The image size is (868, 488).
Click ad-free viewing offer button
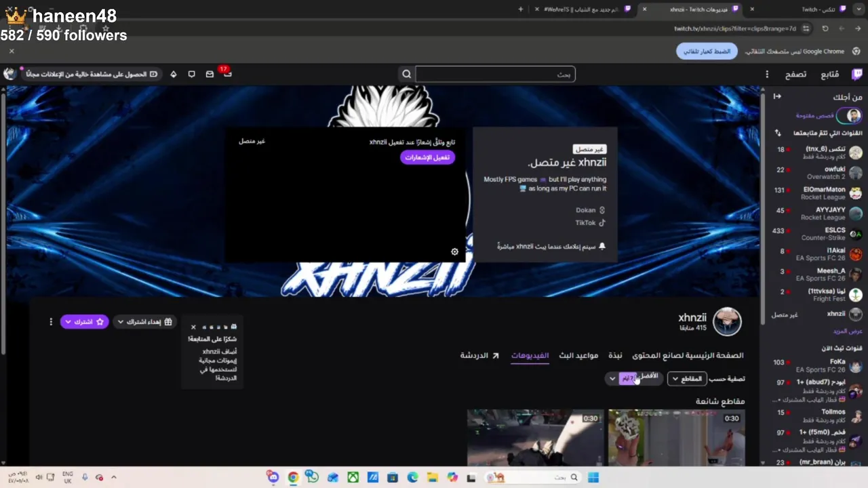tap(90, 75)
